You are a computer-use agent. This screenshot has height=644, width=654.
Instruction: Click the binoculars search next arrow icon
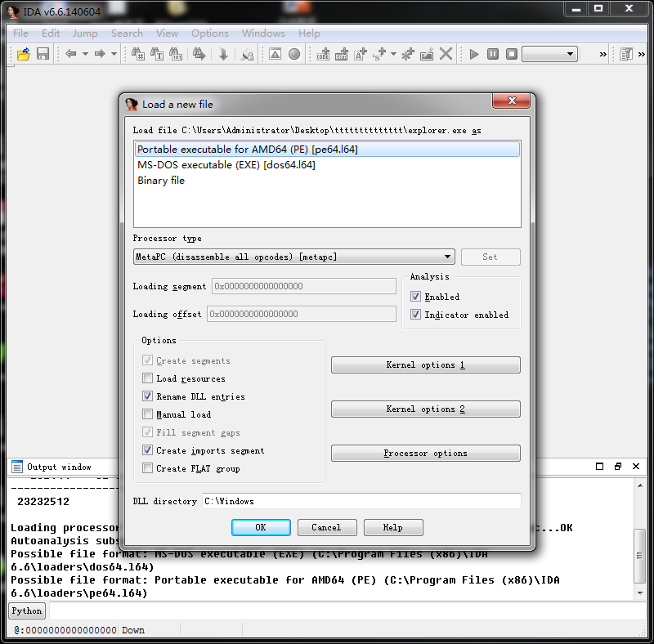[199, 54]
